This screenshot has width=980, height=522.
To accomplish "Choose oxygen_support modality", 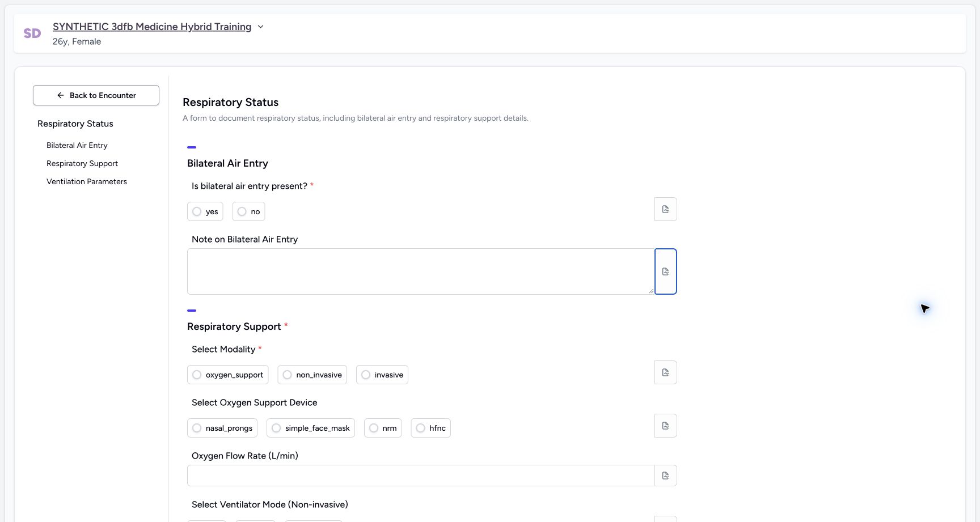I will tap(228, 375).
